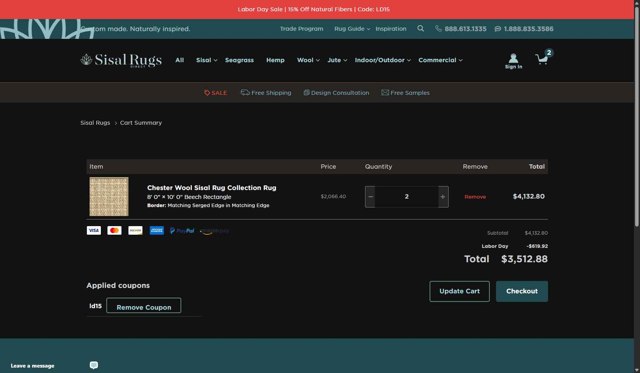Open the Seagrass menu item

click(x=239, y=60)
